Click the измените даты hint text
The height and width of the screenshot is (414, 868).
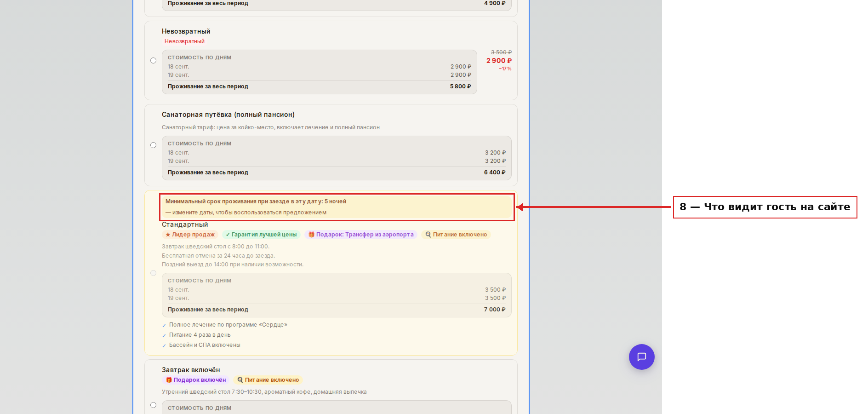click(x=246, y=213)
